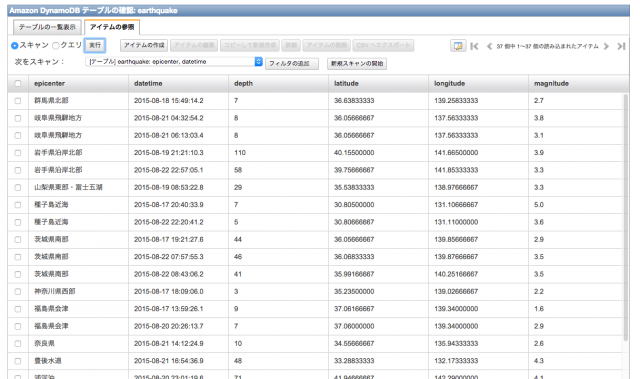Click the magnitude column header

(x=578, y=83)
